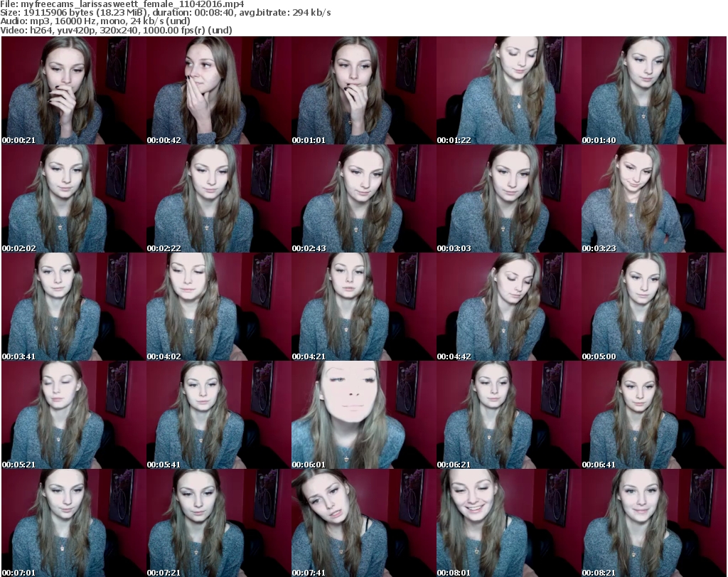View the 00:08:21 thumbnail
The height and width of the screenshot is (577, 728).
[x=653, y=523]
